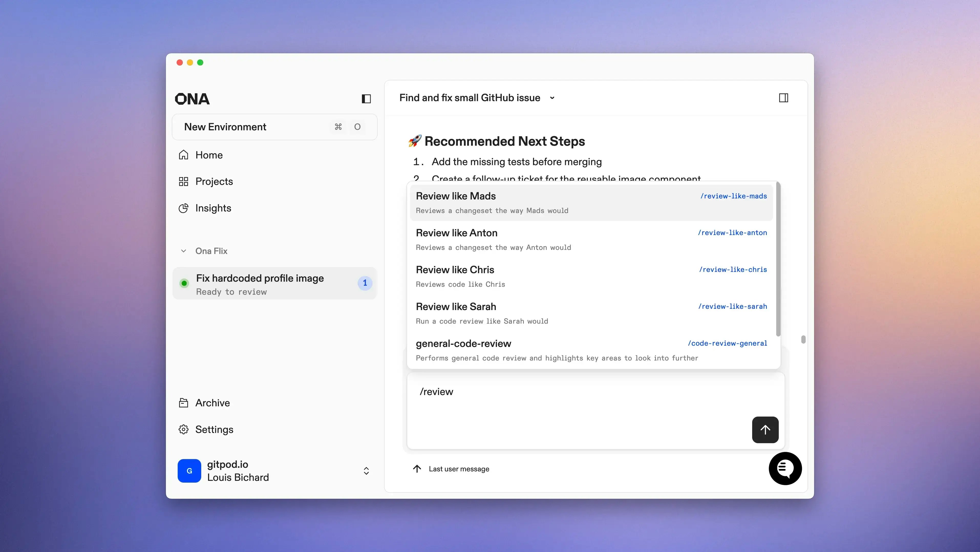The image size is (980, 552).
Task: Click the gitpod.io G avatar
Action: pyautogui.click(x=189, y=471)
